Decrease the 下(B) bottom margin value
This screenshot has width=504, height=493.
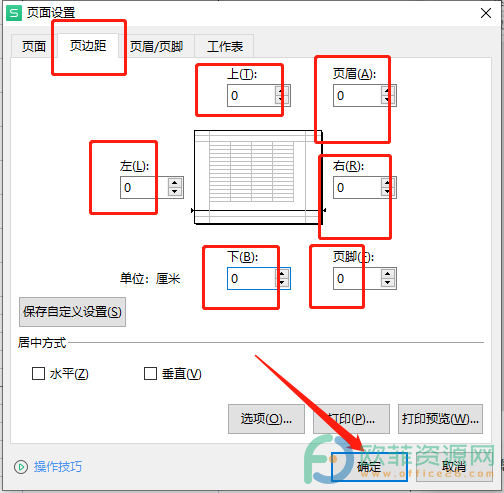[282, 283]
